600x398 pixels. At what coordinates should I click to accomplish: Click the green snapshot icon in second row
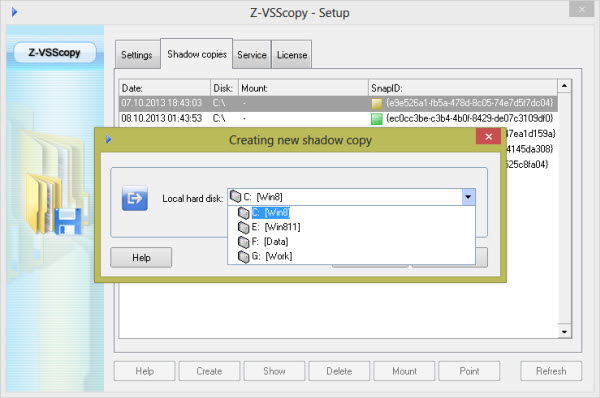point(377,119)
